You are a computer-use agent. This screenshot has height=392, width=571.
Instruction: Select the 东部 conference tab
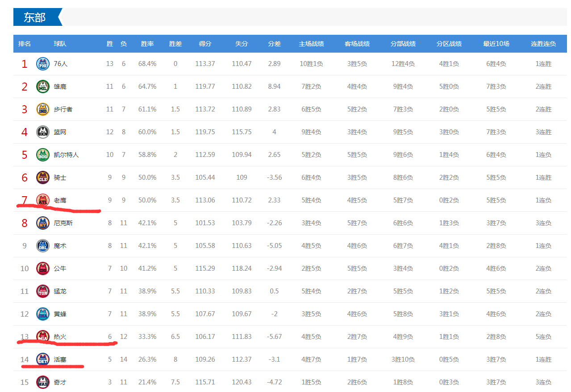(35, 17)
